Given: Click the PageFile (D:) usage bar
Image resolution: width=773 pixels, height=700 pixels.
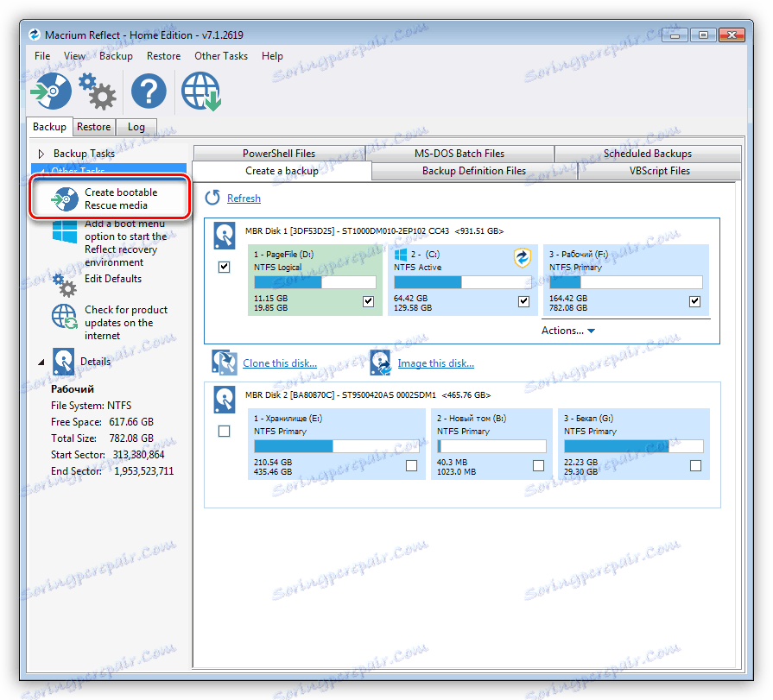Looking at the screenshot, I should click(x=315, y=282).
